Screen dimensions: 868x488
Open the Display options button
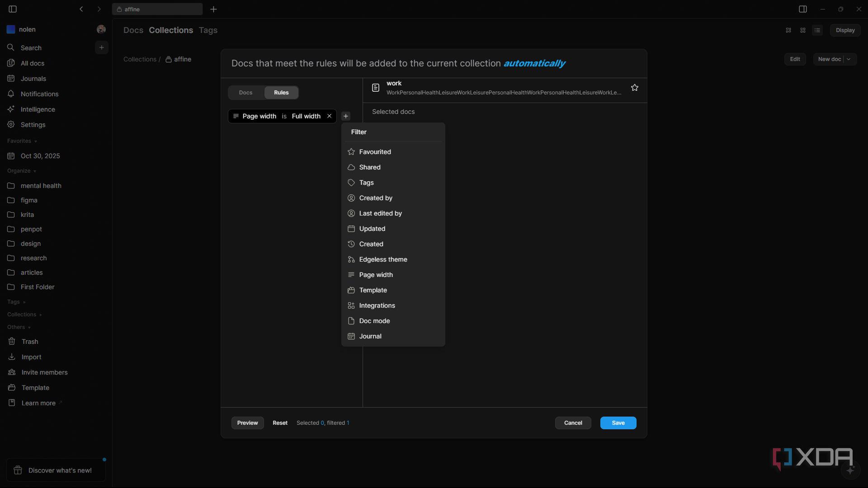coord(845,30)
